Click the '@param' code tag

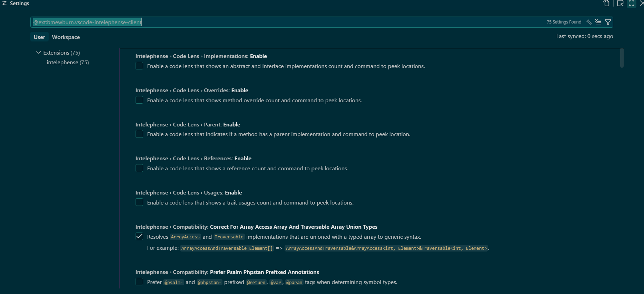point(294,283)
